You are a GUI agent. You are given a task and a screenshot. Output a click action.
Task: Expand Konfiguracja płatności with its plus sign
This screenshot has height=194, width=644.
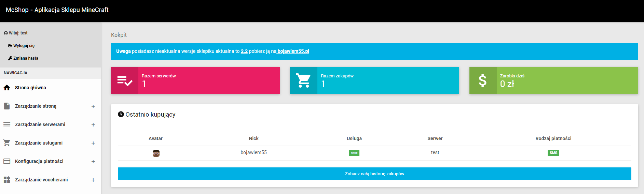[93, 162]
